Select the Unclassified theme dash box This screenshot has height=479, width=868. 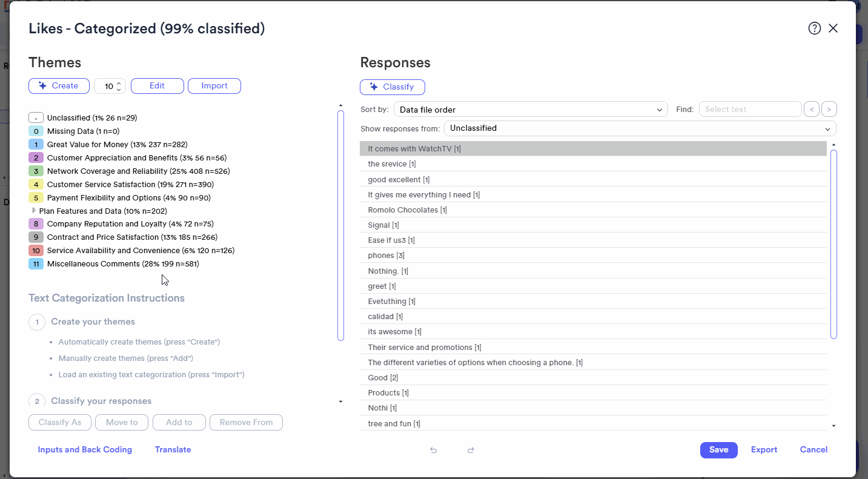click(x=36, y=118)
